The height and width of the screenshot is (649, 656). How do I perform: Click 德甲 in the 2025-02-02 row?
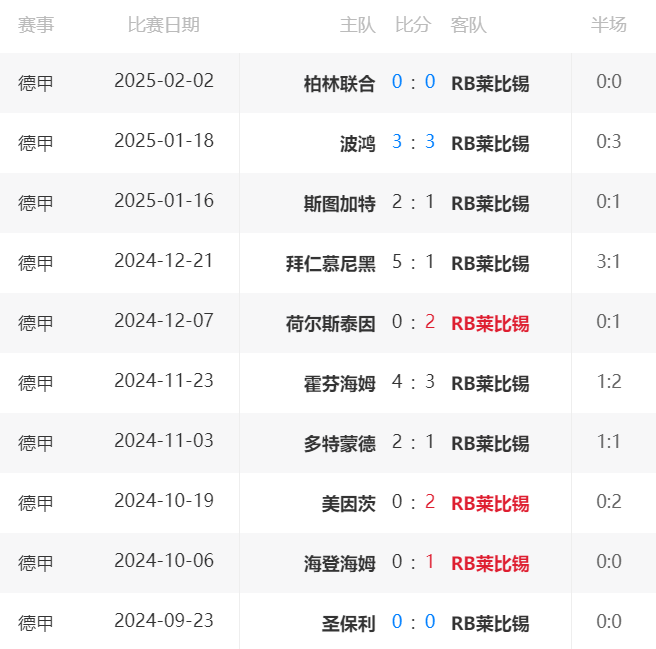[36, 83]
